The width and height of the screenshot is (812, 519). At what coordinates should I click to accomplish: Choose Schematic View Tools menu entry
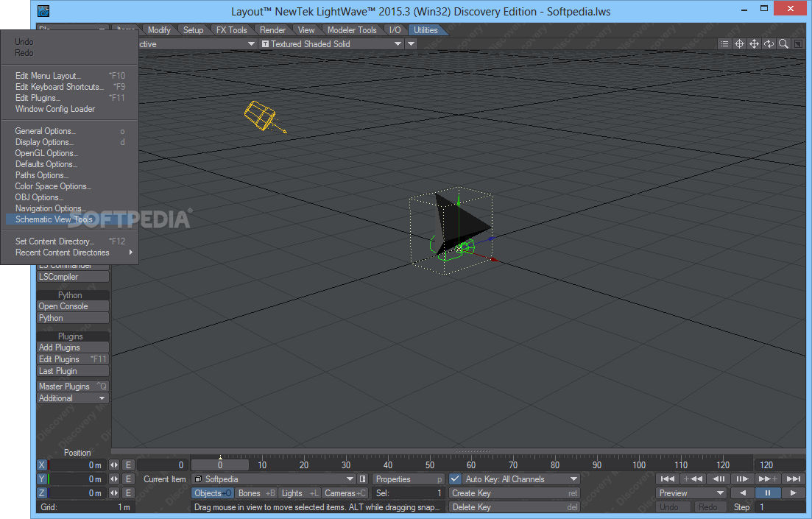(69, 219)
